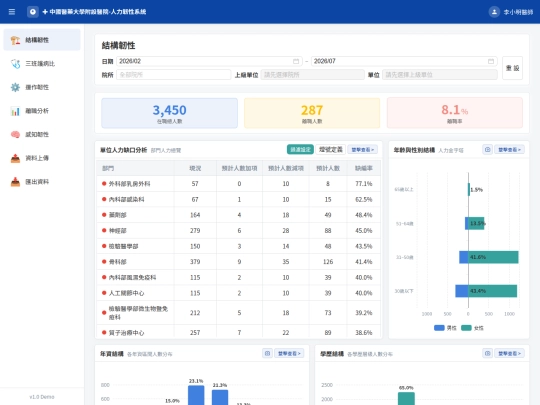Select the 內科部風濕免疫科 department row name

pyautogui.click(x=132, y=278)
